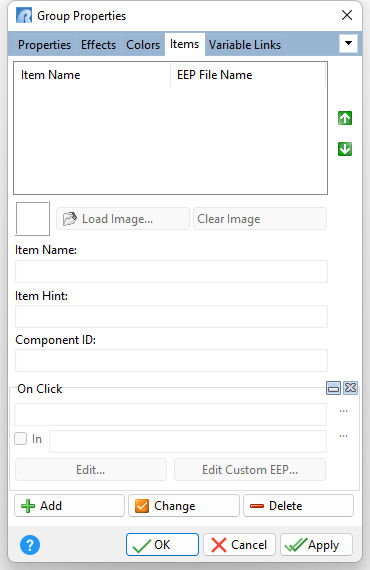
Task: Browse the In field with ellipsis button
Action: click(x=343, y=436)
